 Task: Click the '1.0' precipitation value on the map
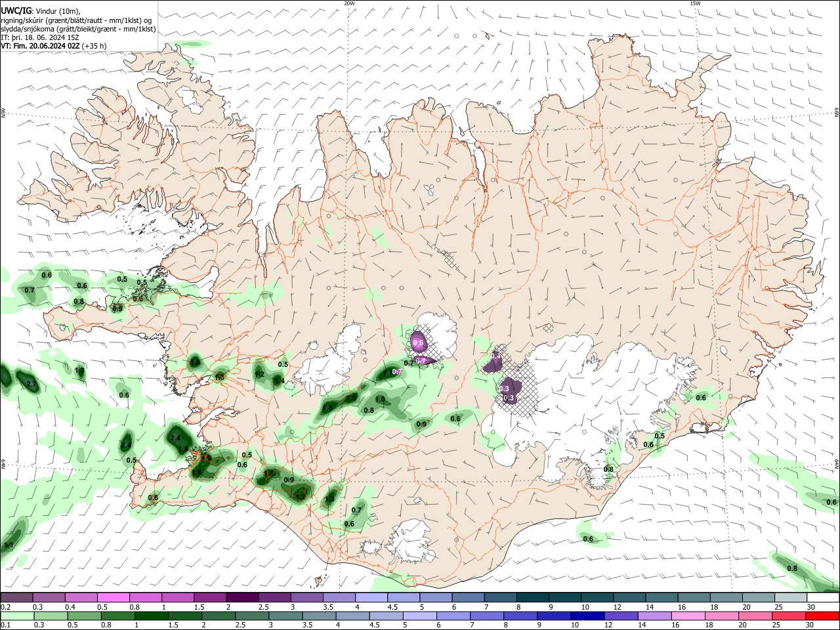(x=380, y=399)
